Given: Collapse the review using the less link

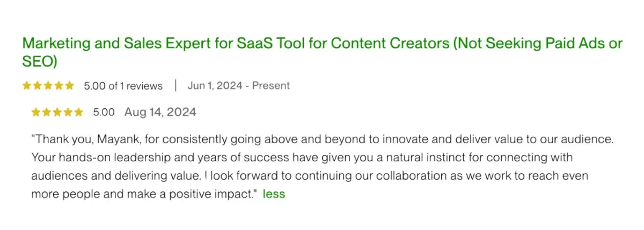Looking at the screenshot, I should click(x=274, y=194).
